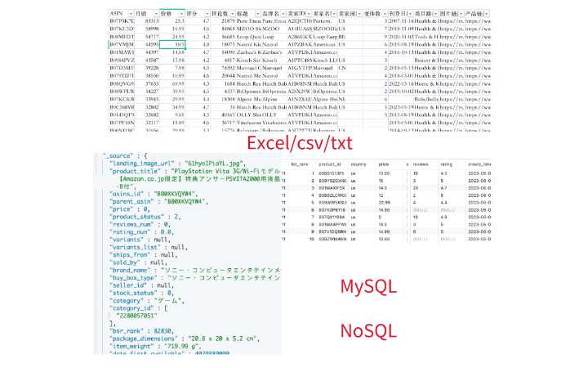Select the seller country cell BE
The height and width of the screenshot is (368, 588).
[x=341, y=37]
